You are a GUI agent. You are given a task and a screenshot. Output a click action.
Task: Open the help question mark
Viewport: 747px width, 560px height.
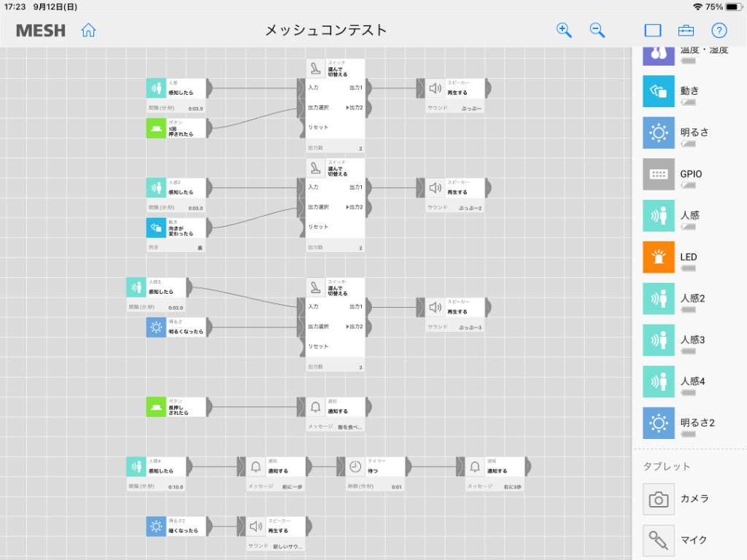[x=719, y=31]
